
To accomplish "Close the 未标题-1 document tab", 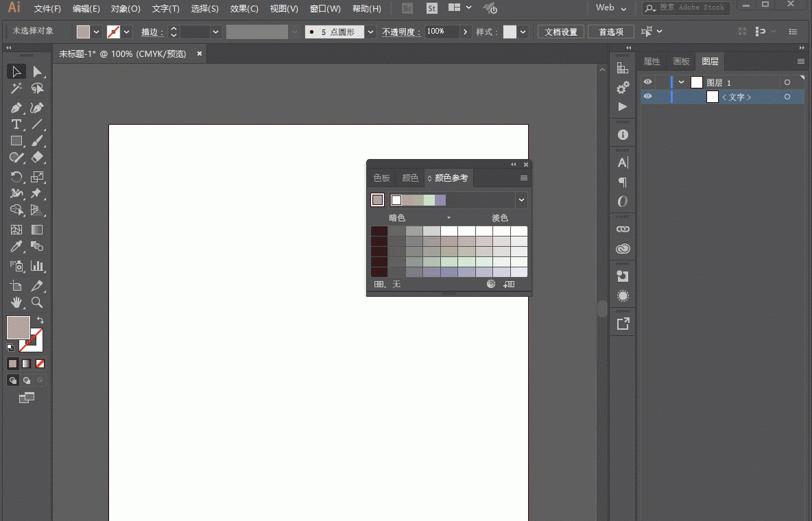I will [200, 53].
